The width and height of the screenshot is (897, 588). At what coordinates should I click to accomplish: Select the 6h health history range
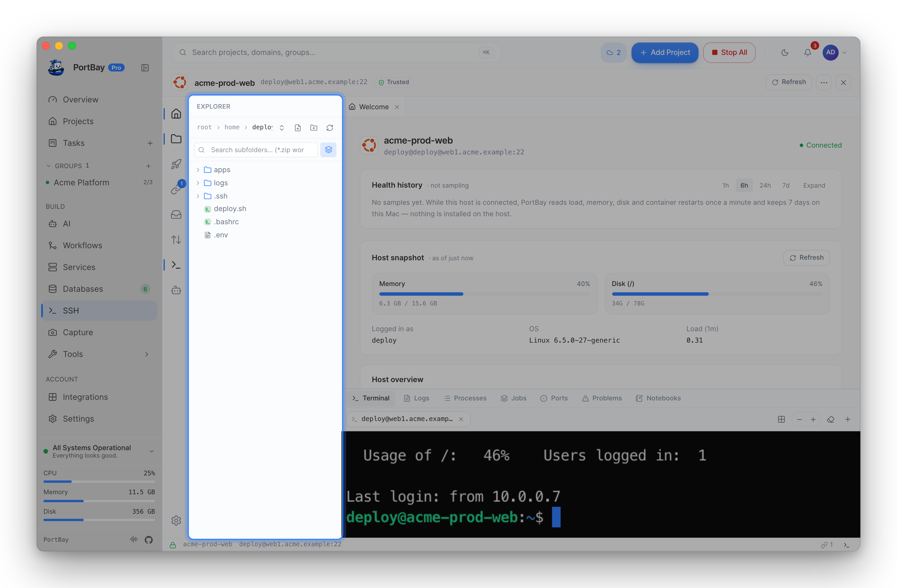click(x=744, y=185)
